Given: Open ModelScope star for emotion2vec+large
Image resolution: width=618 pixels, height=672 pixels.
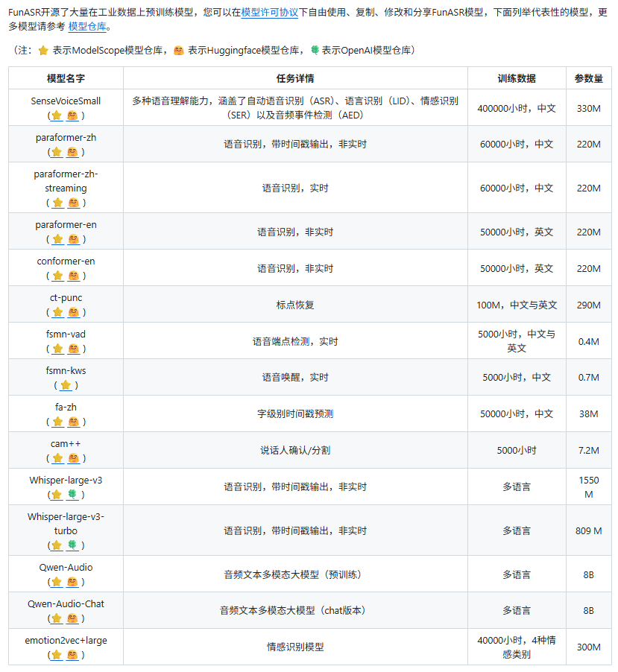Looking at the screenshot, I should pos(57,655).
